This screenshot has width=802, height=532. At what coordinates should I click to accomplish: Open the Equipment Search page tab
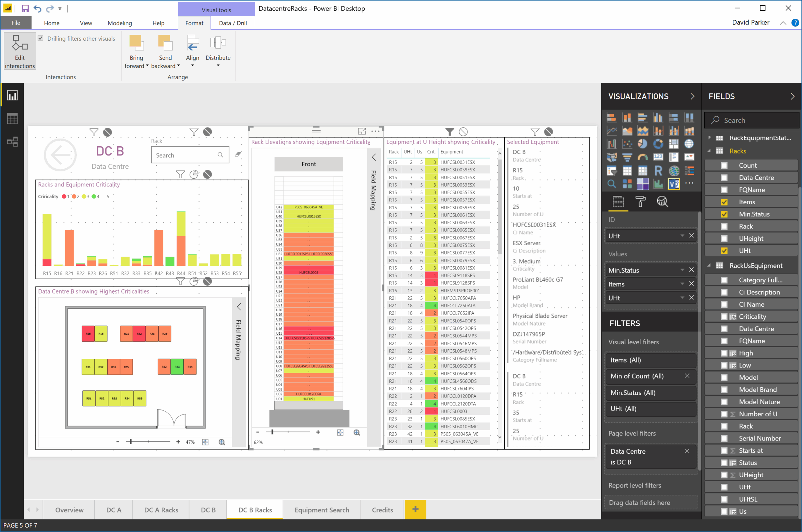pyautogui.click(x=322, y=510)
